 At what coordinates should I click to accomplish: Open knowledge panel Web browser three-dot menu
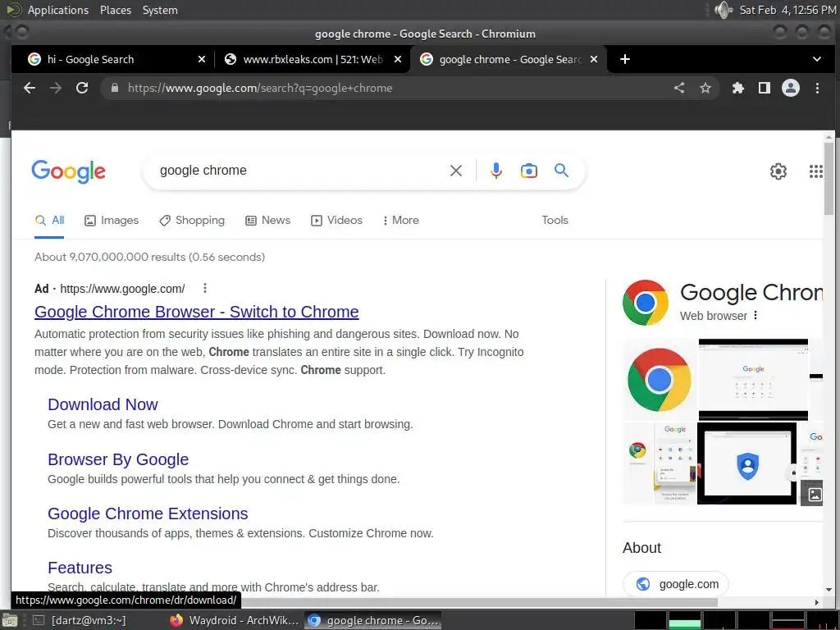[x=756, y=316]
